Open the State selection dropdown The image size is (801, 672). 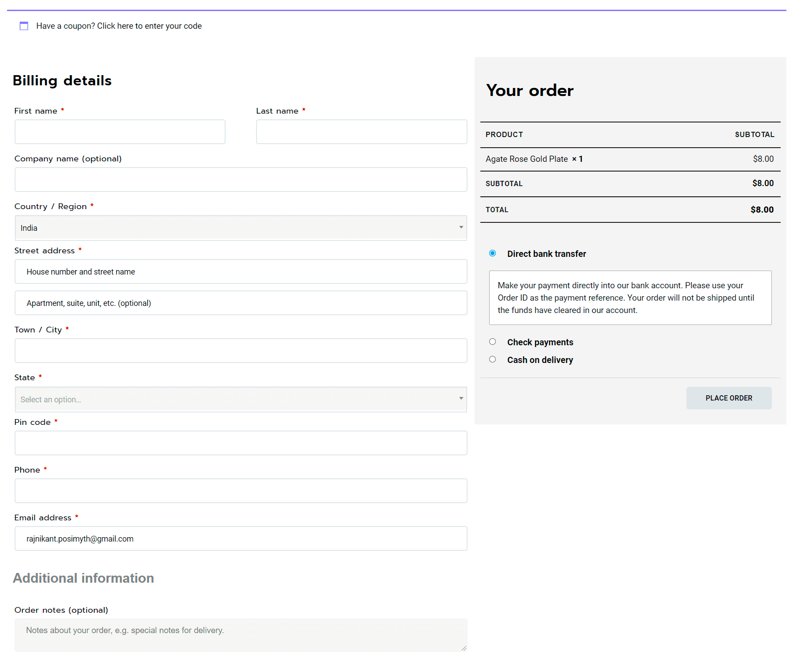pos(241,399)
